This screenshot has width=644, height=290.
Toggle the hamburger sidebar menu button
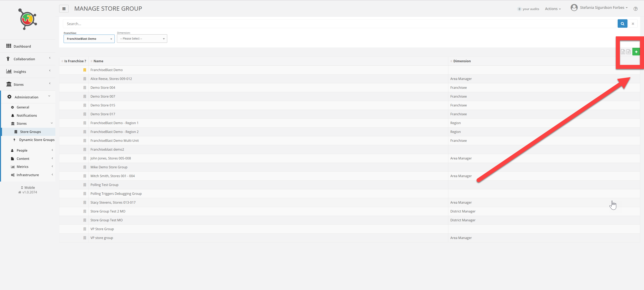[64, 9]
